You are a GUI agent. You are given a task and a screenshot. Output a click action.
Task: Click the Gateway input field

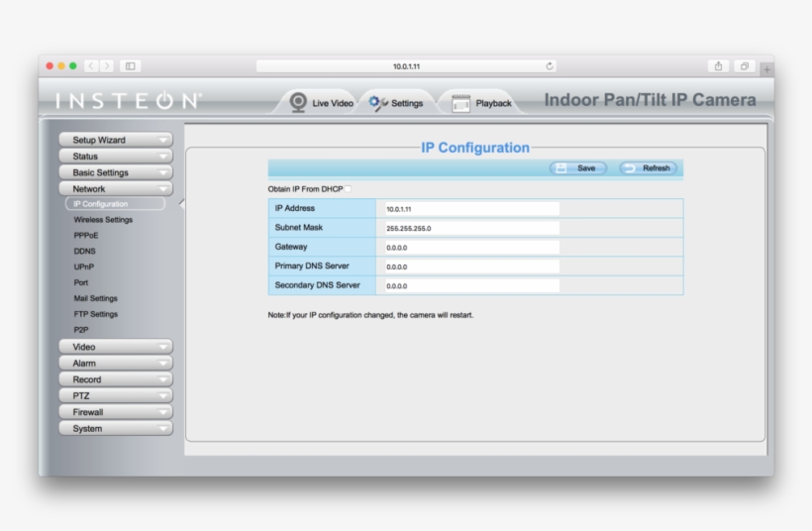click(471, 247)
